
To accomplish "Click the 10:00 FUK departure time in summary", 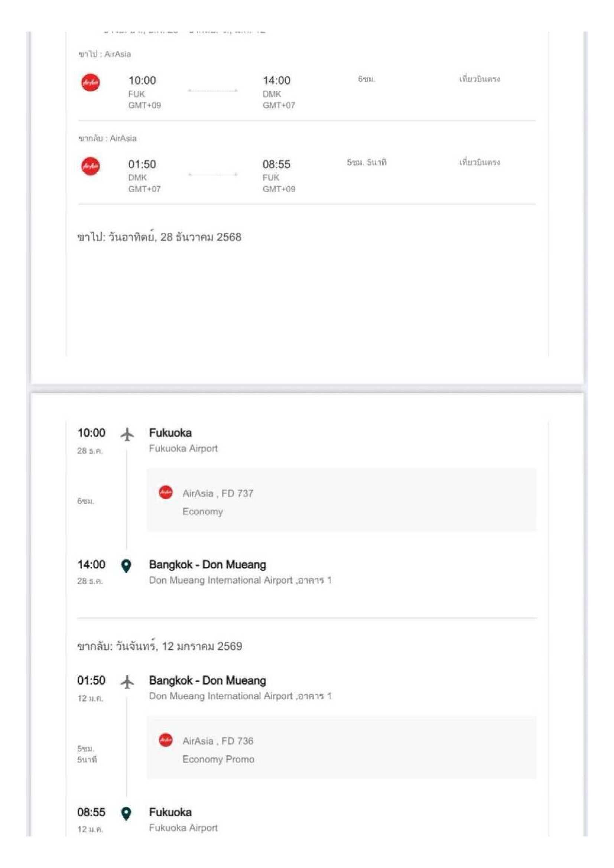I will 142,81.
